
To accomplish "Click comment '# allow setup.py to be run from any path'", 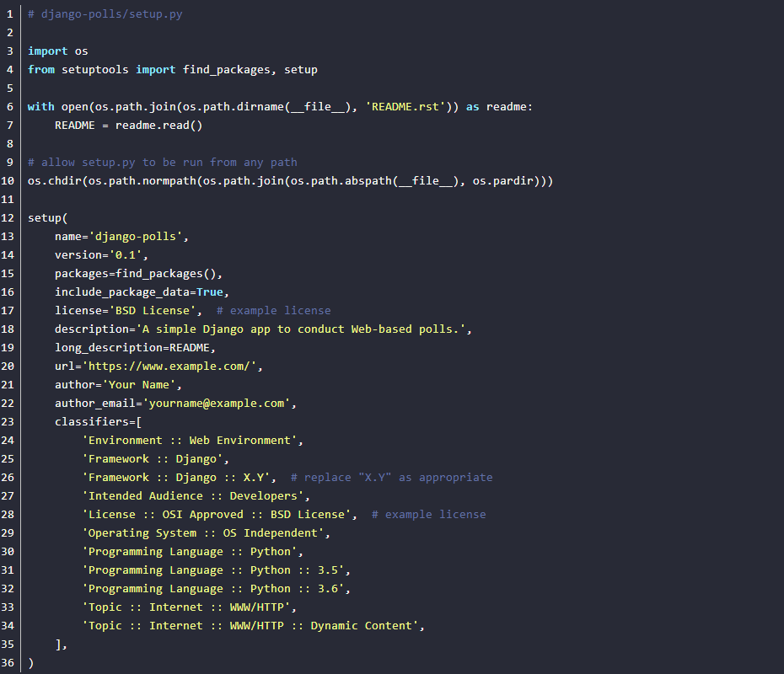I will tap(163, 163).
